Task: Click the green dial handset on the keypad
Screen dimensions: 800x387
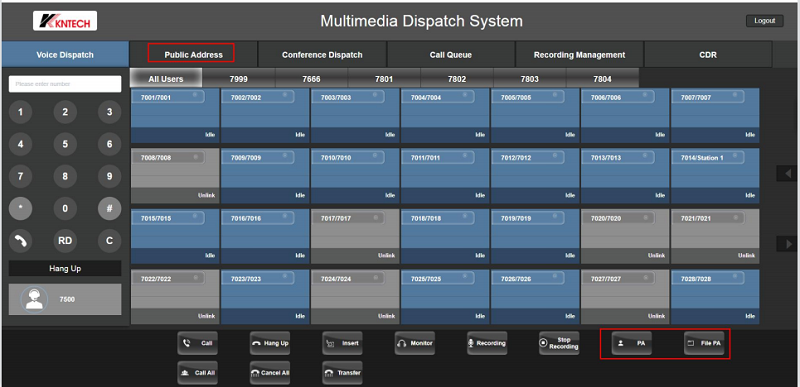Action: [20, 241]
